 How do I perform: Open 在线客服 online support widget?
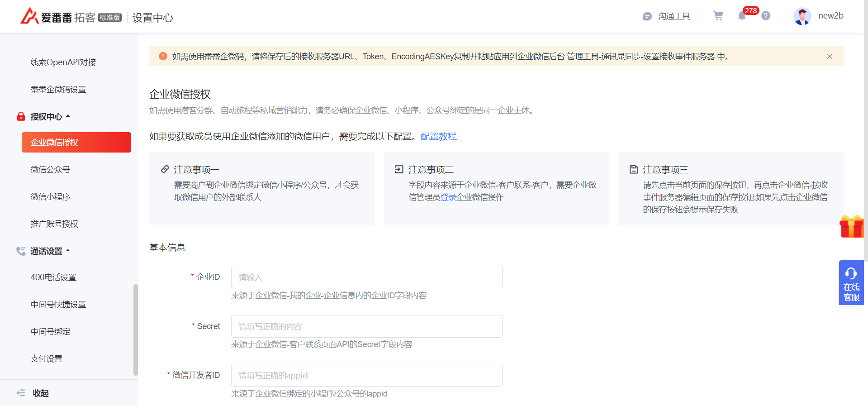(x=851, y=282)
